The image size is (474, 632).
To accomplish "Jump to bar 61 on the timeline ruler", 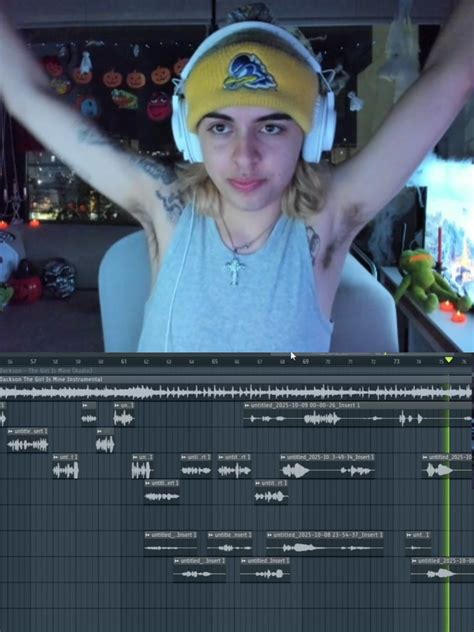I will point(124,362).
